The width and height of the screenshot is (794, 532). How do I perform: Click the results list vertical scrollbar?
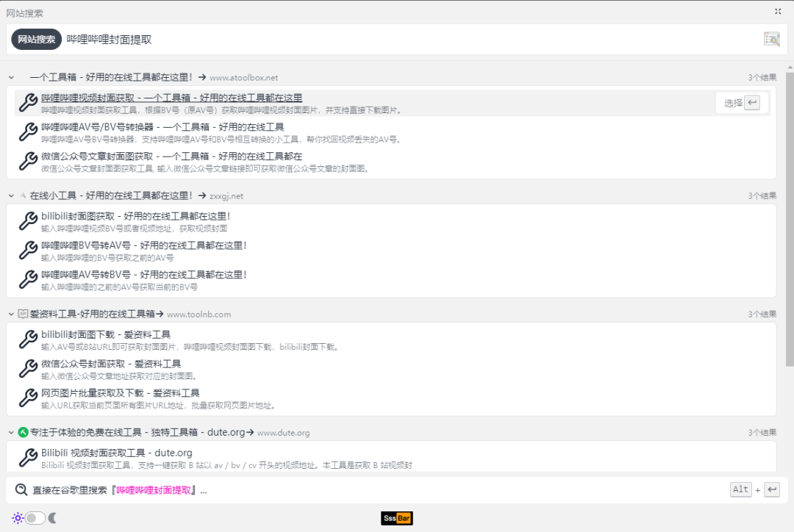point(790,219)
